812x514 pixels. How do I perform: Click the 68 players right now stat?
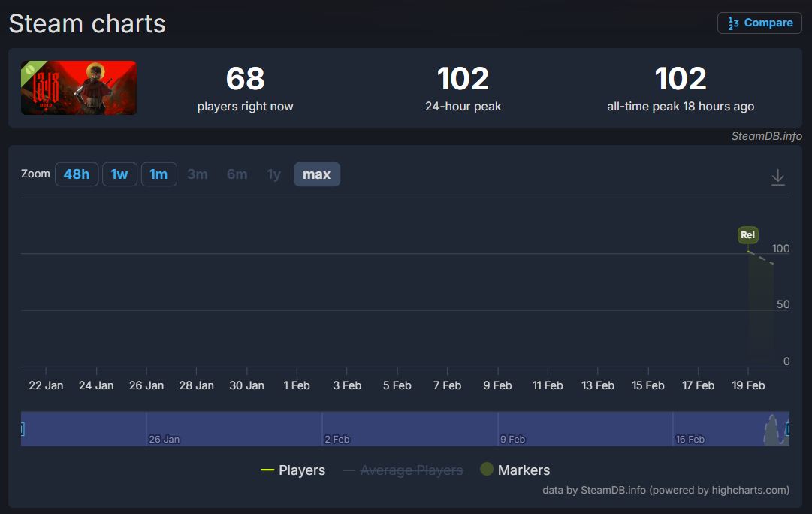click(x=245, y=88)
